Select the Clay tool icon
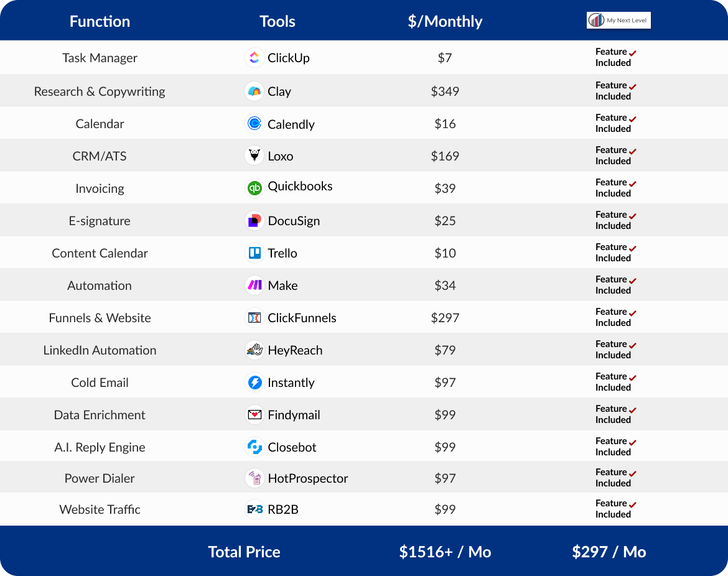The width and height of the screenshot is (728, 576). click(254, 91)
